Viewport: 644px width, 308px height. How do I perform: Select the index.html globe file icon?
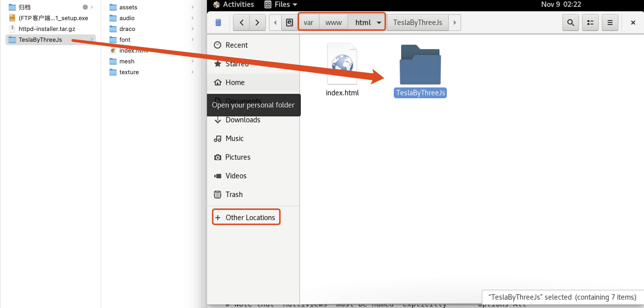click(342, 64)
